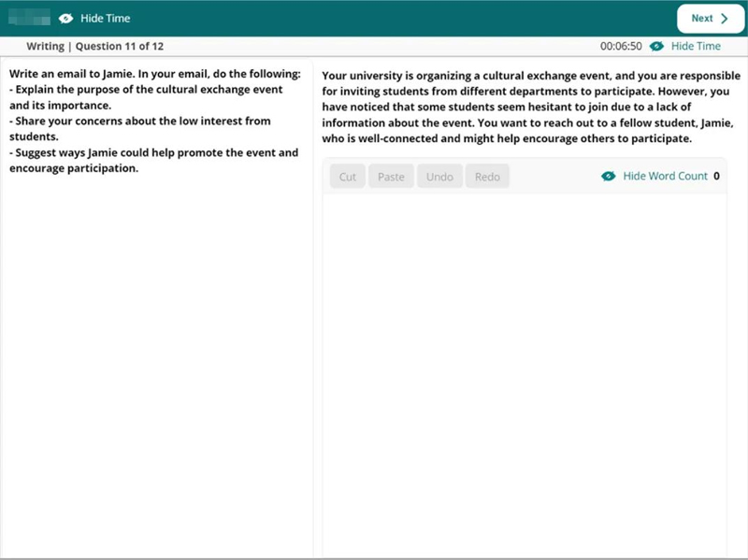
Task: Redo the last edit in the editor
Action: click(x=487, y=177)
